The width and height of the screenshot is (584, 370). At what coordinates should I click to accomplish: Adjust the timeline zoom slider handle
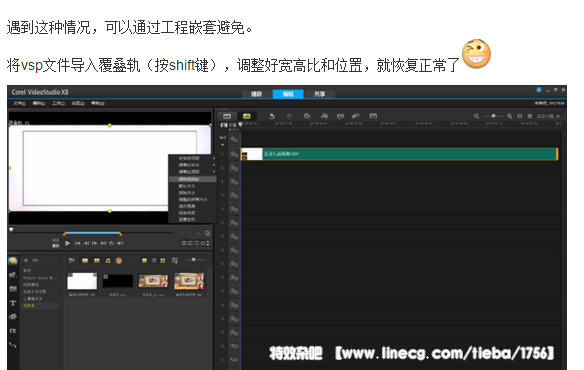click(x=493, y=116)
